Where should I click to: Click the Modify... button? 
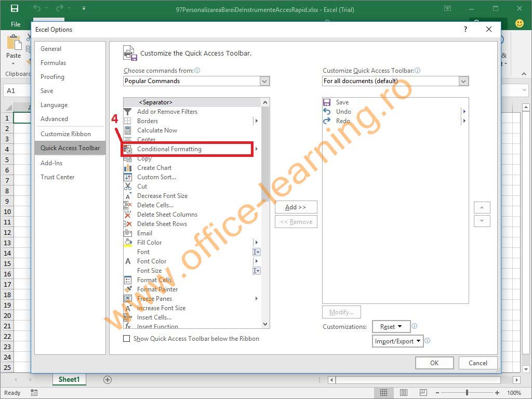click(x=341, y=312)
